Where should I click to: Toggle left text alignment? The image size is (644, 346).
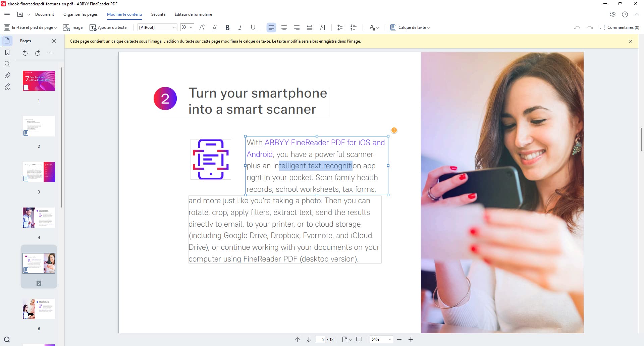(271, 27)
